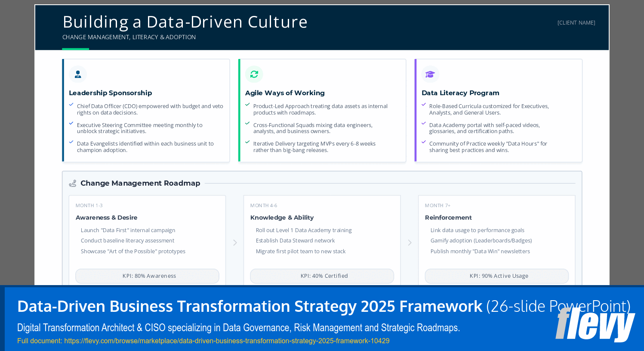Select the checkmark beside Role-Based Curricula
Image resolution: width=644 pixels, height=351 pixels.
click(423, 105)
